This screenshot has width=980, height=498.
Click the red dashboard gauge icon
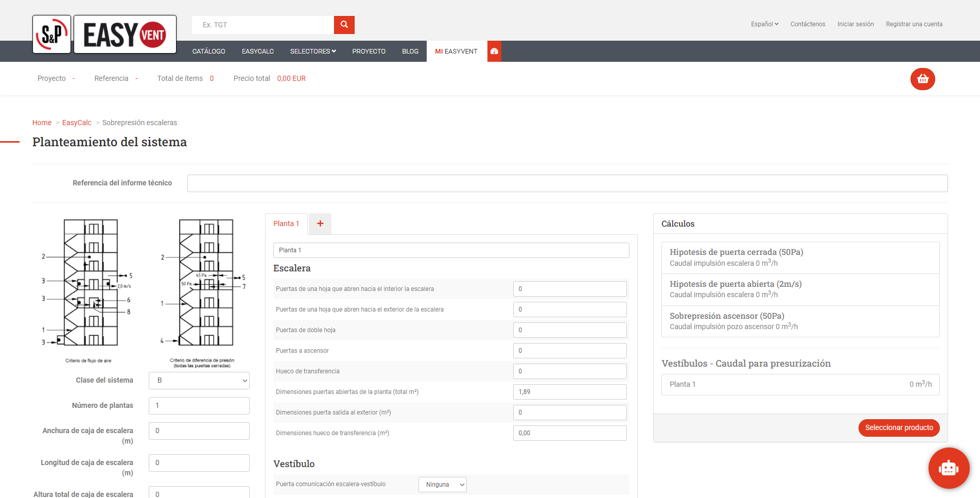pos(494,51)
